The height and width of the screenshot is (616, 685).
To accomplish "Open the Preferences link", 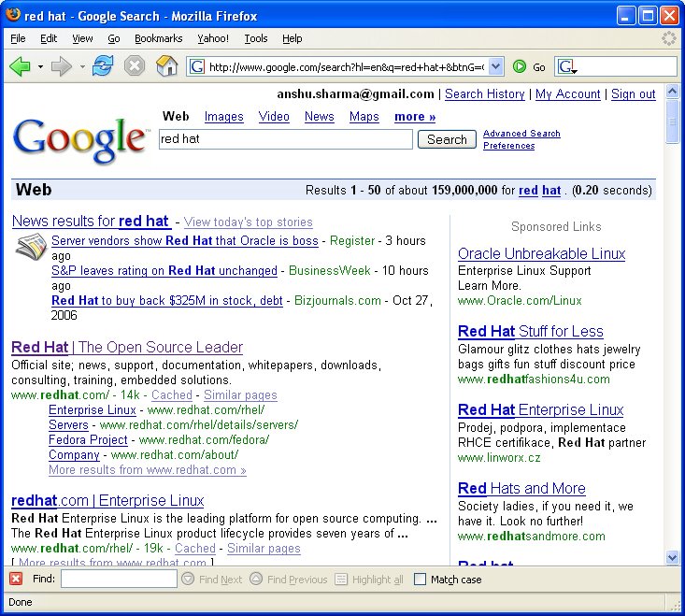I will 509,146.
